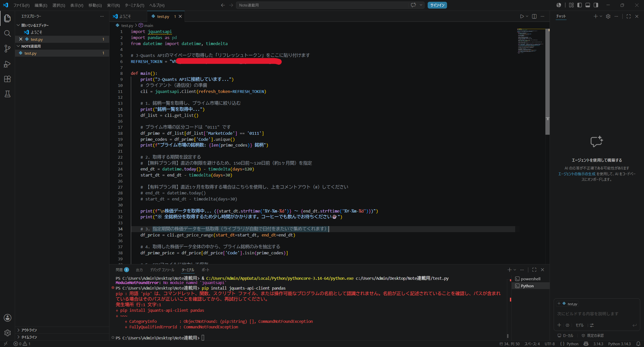Viewport: 644px width, 347px height.
Task: Toggle the bottom panel layout button
Action: point(588,5)
